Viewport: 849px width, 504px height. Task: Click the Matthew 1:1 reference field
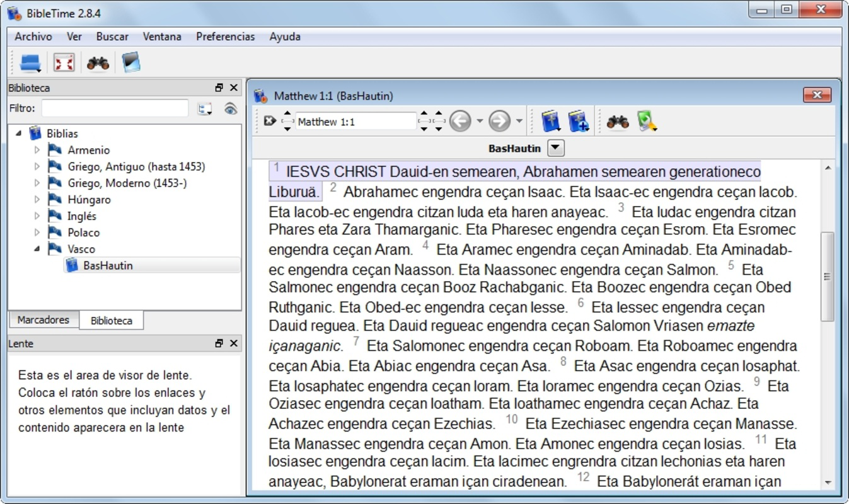pos(355,122)
